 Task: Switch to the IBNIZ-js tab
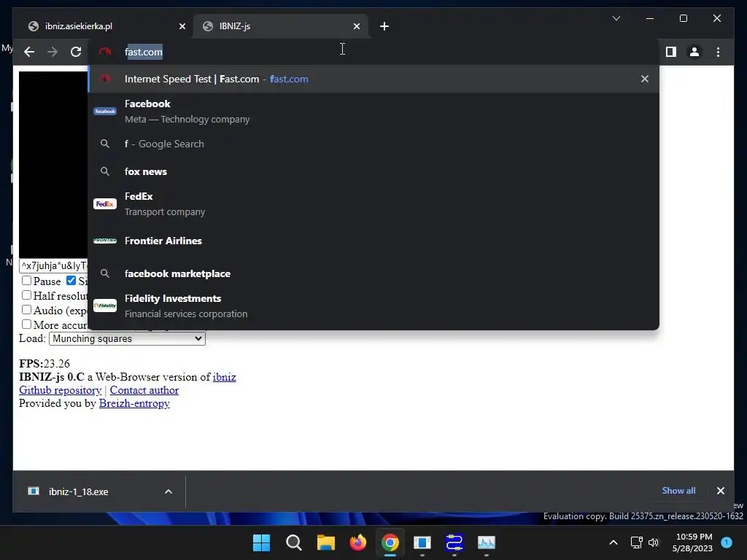280,26
